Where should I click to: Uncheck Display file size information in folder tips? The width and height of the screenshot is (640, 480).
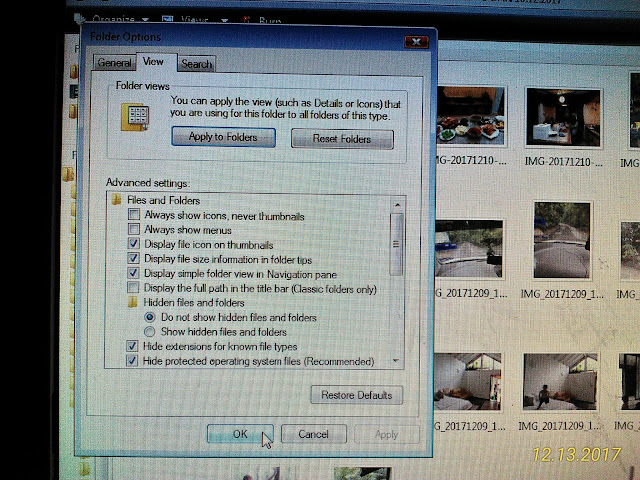[133, 258]
